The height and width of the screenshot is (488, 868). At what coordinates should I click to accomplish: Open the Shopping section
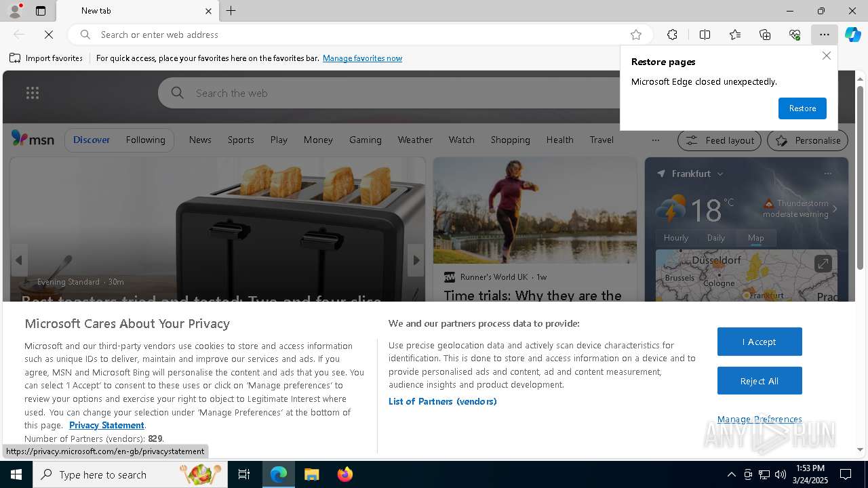tap(511, 140)
